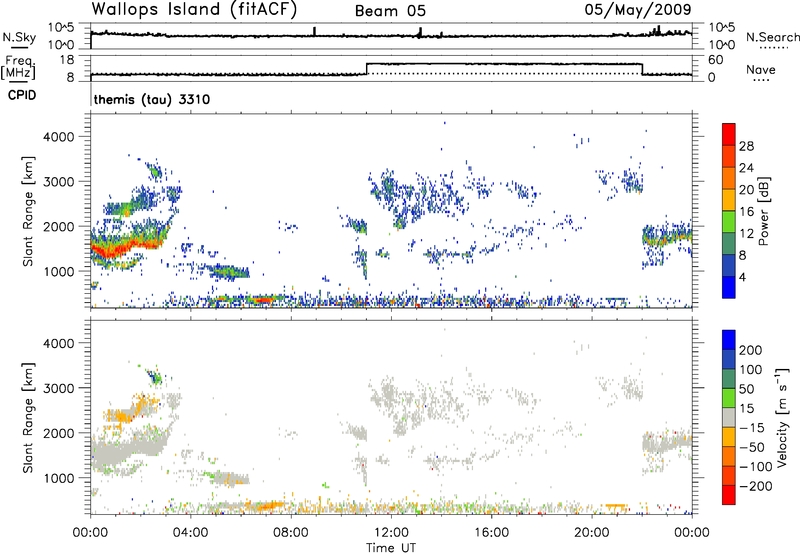
Task: Click the N.Sky legend label
Action: coord(19,37)
